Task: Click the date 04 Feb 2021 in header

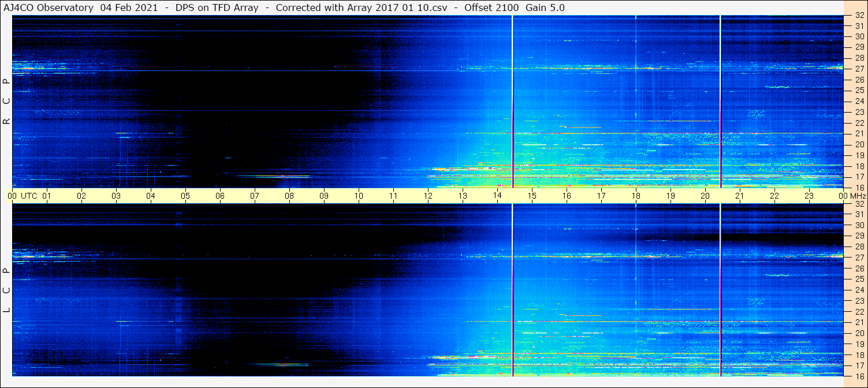Action: [x=129, y=8]
